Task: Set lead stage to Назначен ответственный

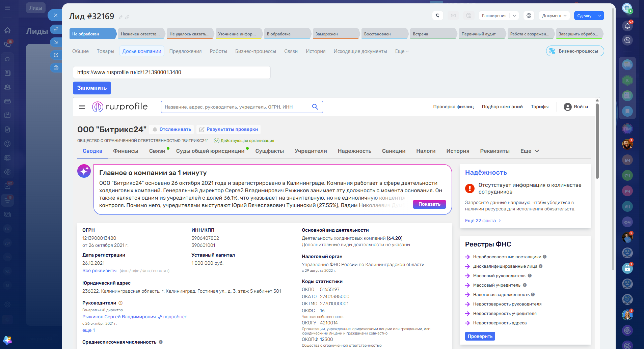Action: (x=141, y=34)
